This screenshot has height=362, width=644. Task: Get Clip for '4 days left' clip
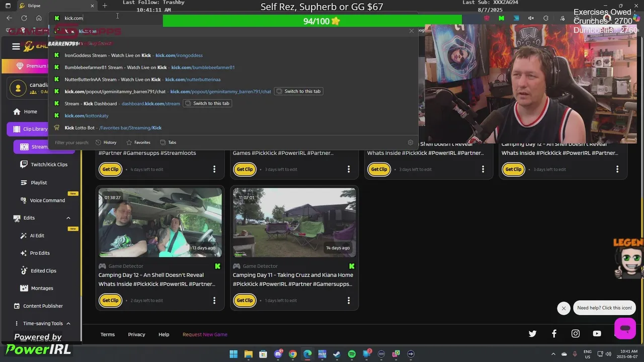(x=110, y=169)
